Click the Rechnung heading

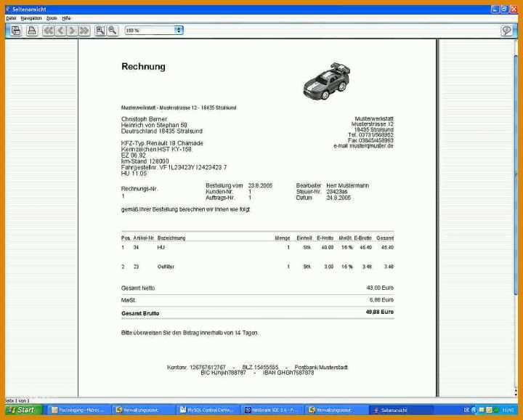(x=143, y=67)
